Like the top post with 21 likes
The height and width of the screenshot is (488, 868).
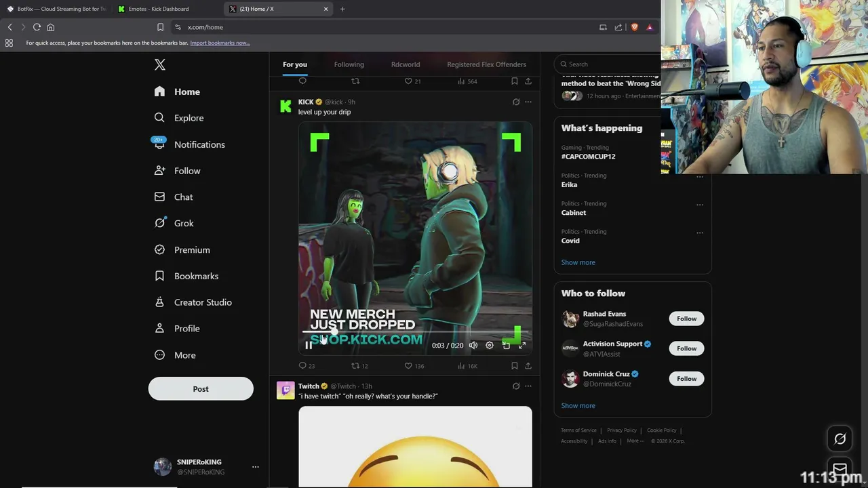pyautogui.click(x=412, y=81)
